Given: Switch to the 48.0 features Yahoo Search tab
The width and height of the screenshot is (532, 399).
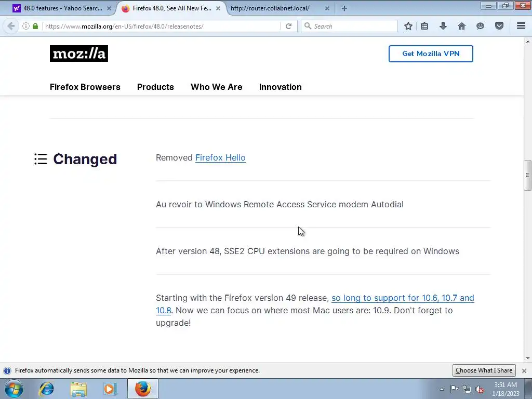Looking at the screenshot, I should 62,8.
